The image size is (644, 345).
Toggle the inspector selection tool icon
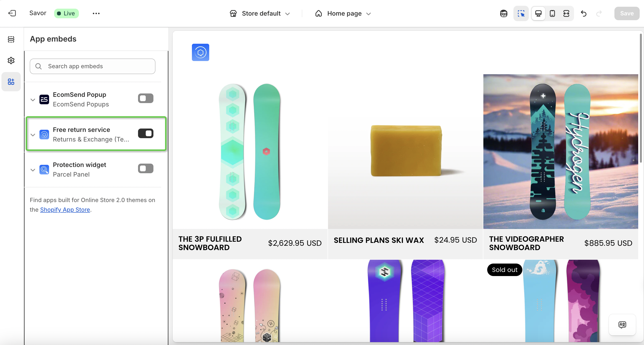[521, 13]
